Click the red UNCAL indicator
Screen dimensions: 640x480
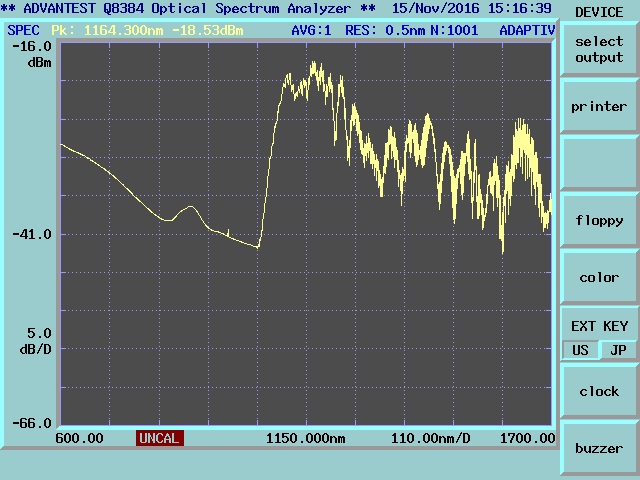[x=160, y=438]
